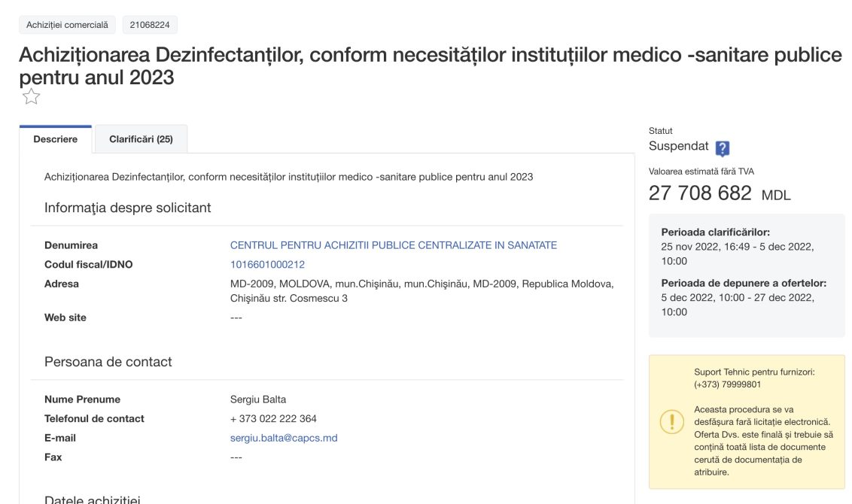This screenshot has width=852, height=504.
Task: Open the status help question-mark icon
Action: 722,148
